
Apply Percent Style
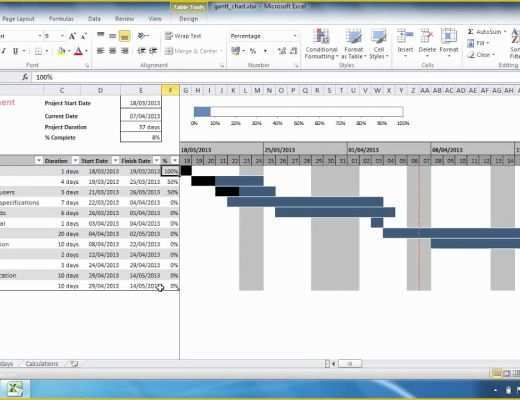253,51
